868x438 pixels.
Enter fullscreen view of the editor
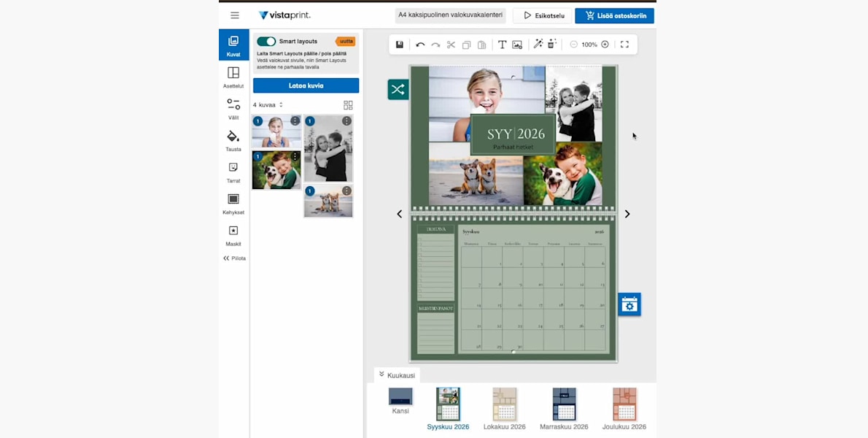[x=624, y=45]
